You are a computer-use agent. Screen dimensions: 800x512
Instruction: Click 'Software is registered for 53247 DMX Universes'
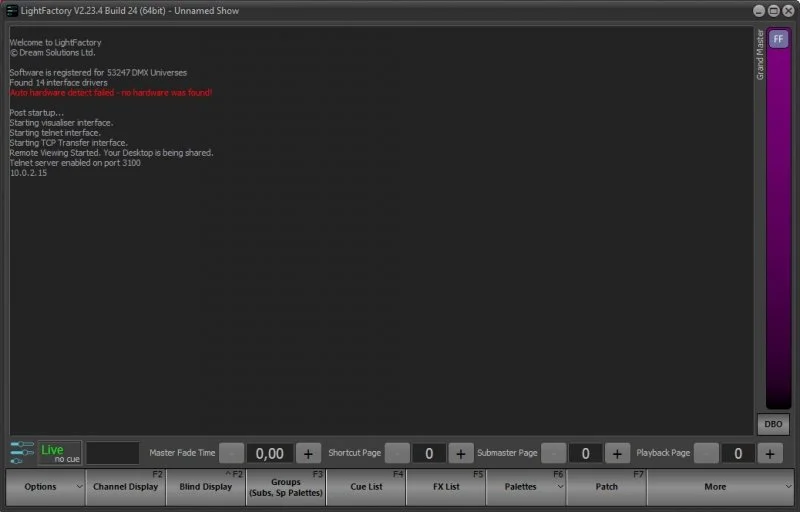click(98, 73)
